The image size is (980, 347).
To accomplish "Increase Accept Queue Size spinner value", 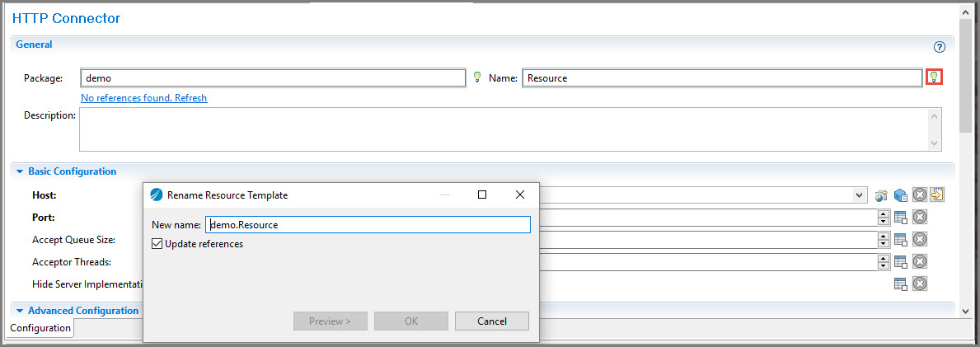I will click(x=883, y=236).
